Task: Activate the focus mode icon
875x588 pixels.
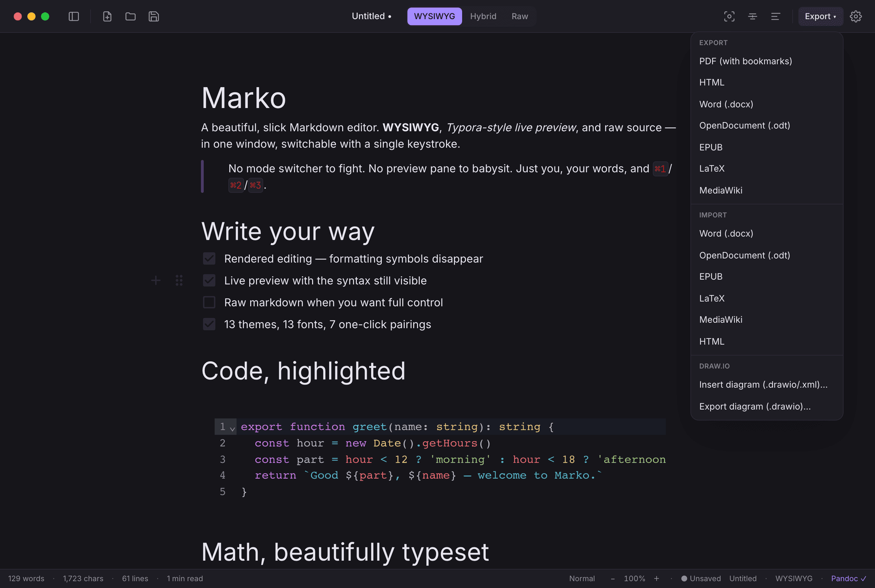Action: [x=729, y=16]
